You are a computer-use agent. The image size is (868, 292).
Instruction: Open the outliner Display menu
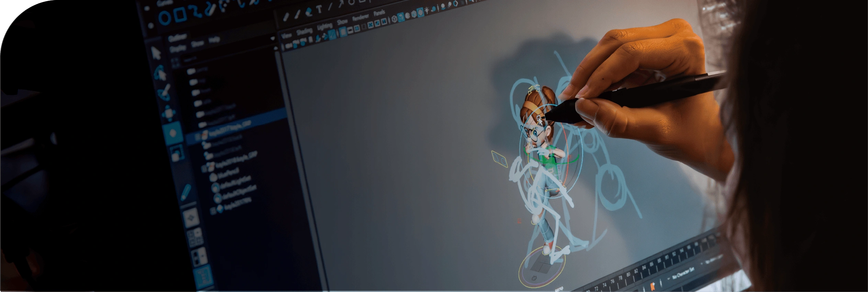coord(178,49)
